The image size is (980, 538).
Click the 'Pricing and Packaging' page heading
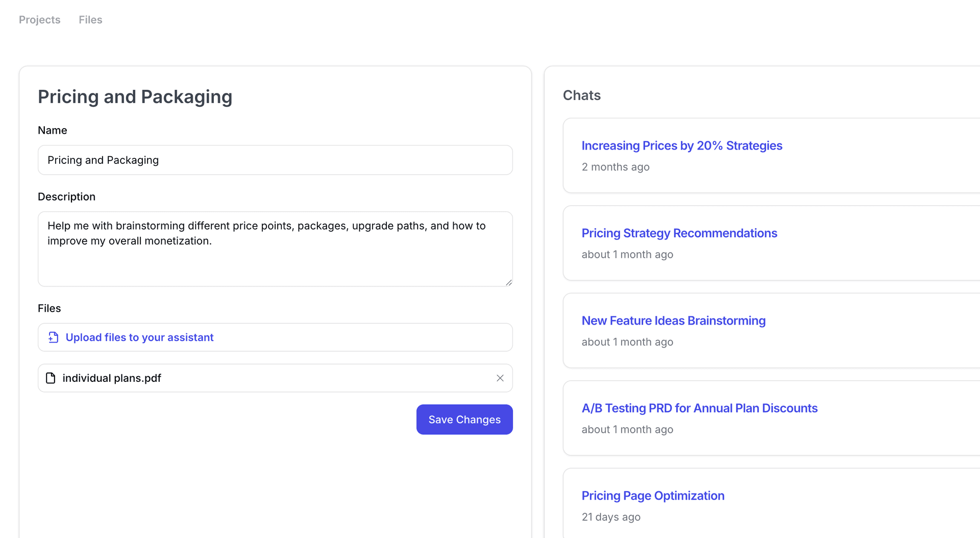(135, 97)
